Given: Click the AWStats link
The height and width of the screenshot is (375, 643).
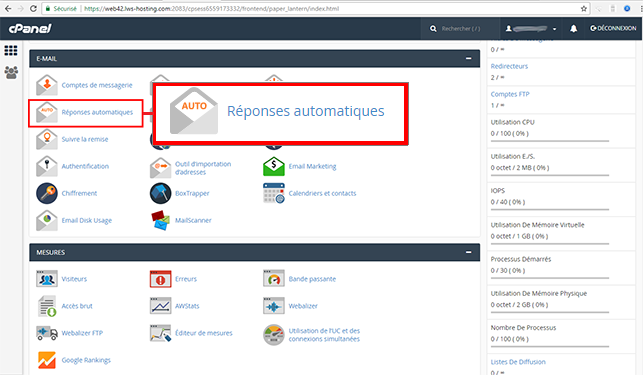Looking at the screenshot, I should click(187, 306).
